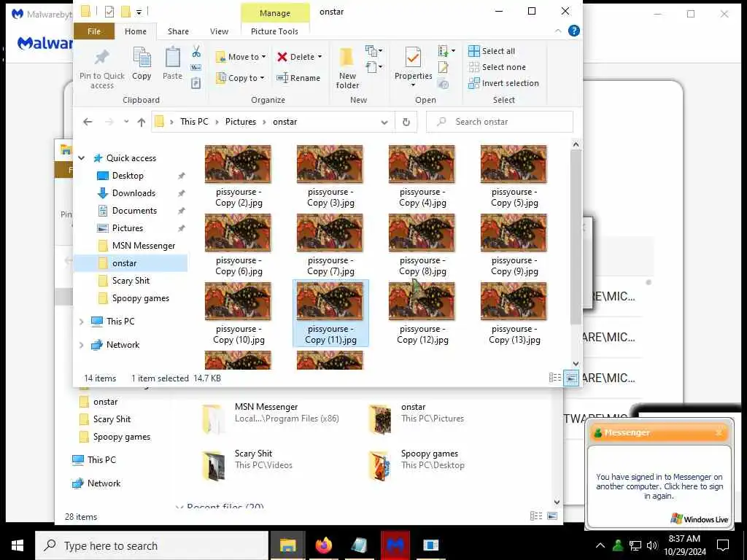
Task: Go back to previous folder
Action: coord(88,122)
